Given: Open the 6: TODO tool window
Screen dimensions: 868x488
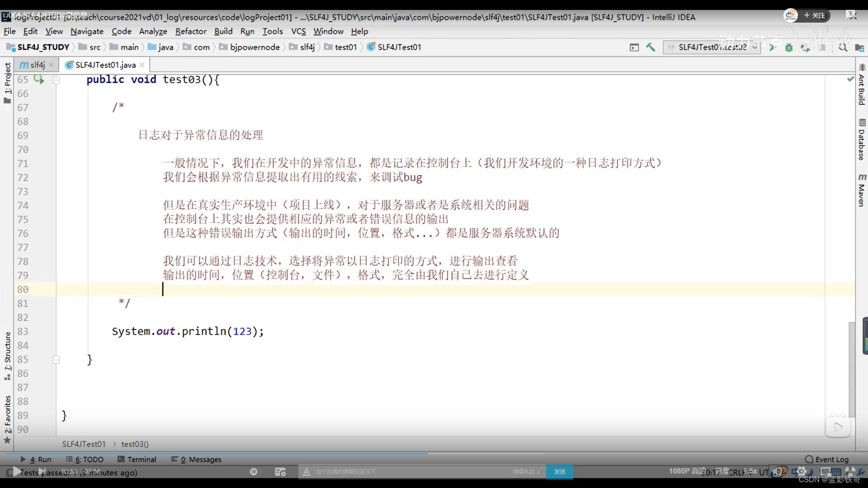Looking at the screenshot, I should click(x=85, y=459).
